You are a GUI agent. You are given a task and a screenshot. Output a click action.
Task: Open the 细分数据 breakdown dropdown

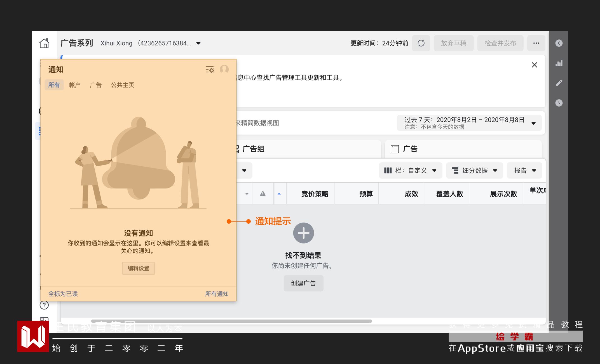click(474, 170)
